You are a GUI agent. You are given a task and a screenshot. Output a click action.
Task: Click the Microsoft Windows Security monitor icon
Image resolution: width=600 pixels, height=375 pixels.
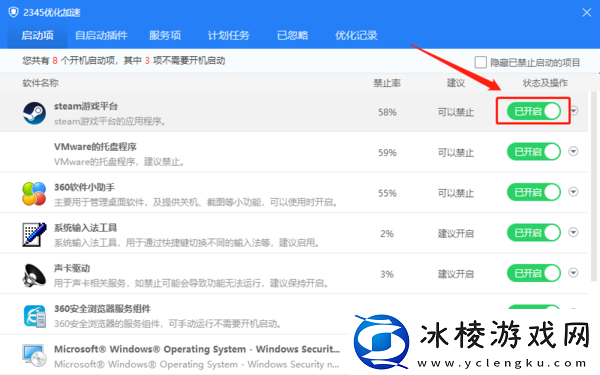click(34, 355)
